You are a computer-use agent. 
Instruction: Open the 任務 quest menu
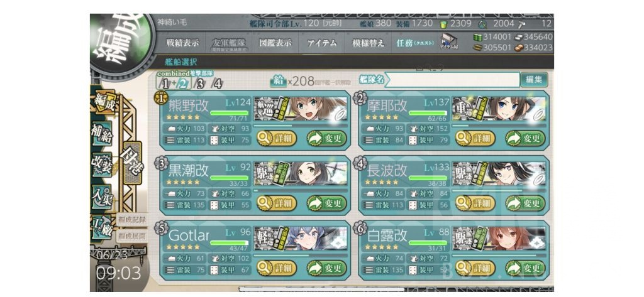(x=414, y=43)
